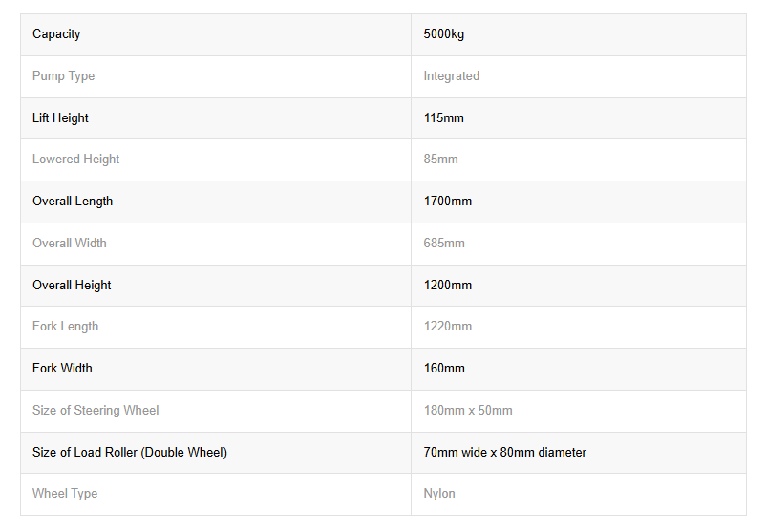This screenshot has height=532, width=766.
Task: Click the Lowered Height label
Action: tap(75, 160)
